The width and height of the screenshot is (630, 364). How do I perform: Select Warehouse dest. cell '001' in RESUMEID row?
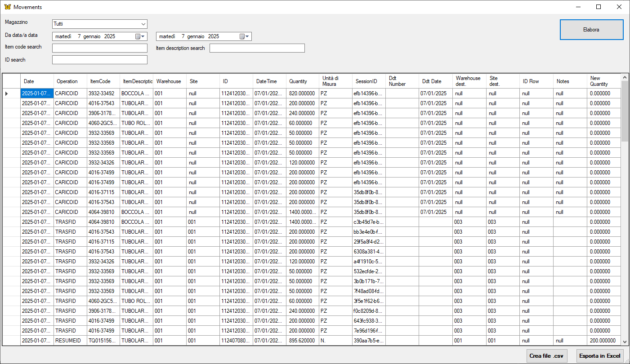coord(469,341)
